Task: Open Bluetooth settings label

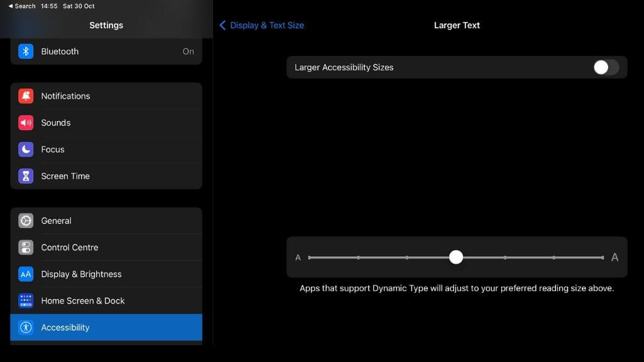Action: [x=60, y=52]
